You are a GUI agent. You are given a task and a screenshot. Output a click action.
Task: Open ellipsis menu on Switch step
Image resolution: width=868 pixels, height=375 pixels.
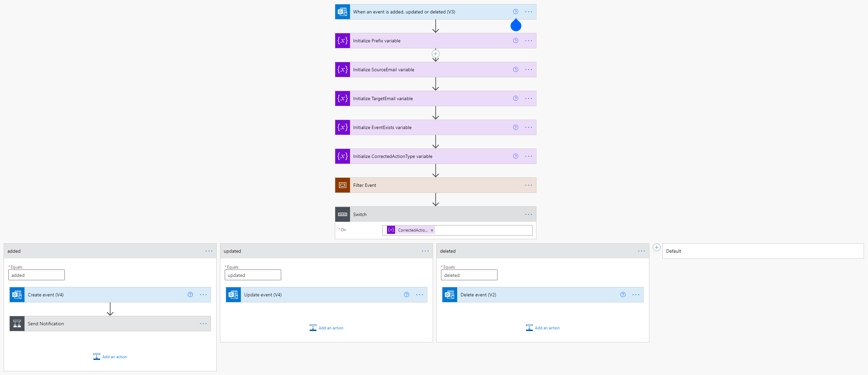528,214
